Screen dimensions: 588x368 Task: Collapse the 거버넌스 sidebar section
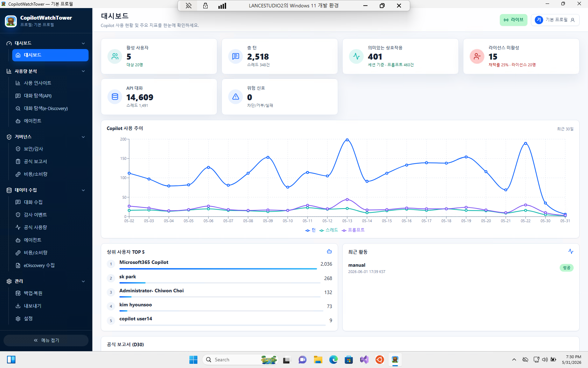click(83, 137)
